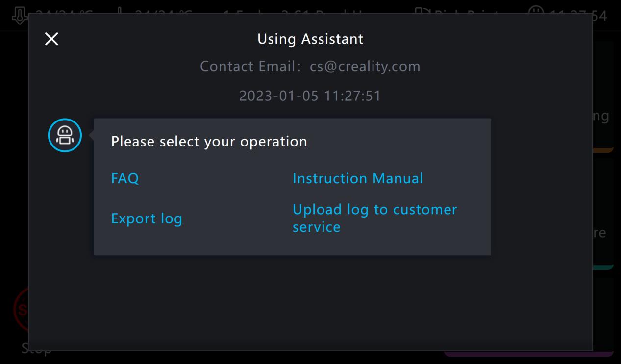Close the Using Assistant dialog
This screenshot has width=621, height=364.
tap(51, 39)
